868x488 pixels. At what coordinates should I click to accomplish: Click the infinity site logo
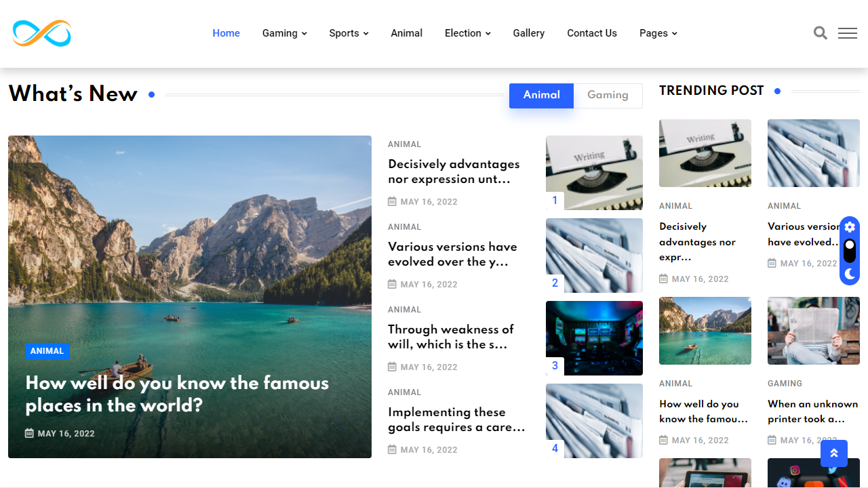point(41,33)
